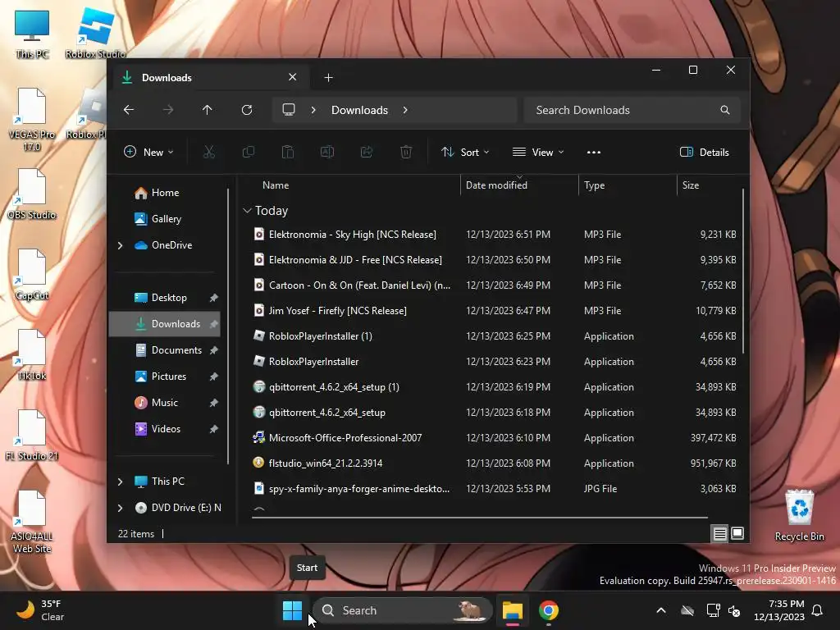Toggle the Details pane
840x630 pixels.
(705, 152)
